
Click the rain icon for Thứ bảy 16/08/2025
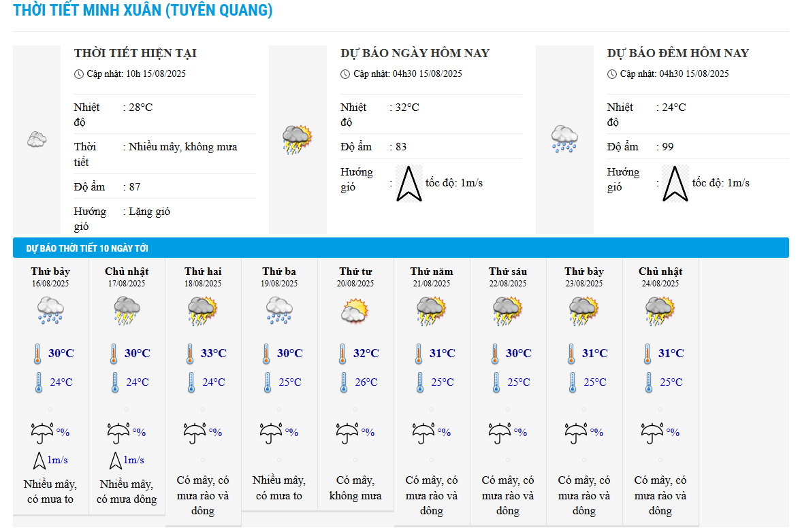pyautogui.click(x=50, y=312)
